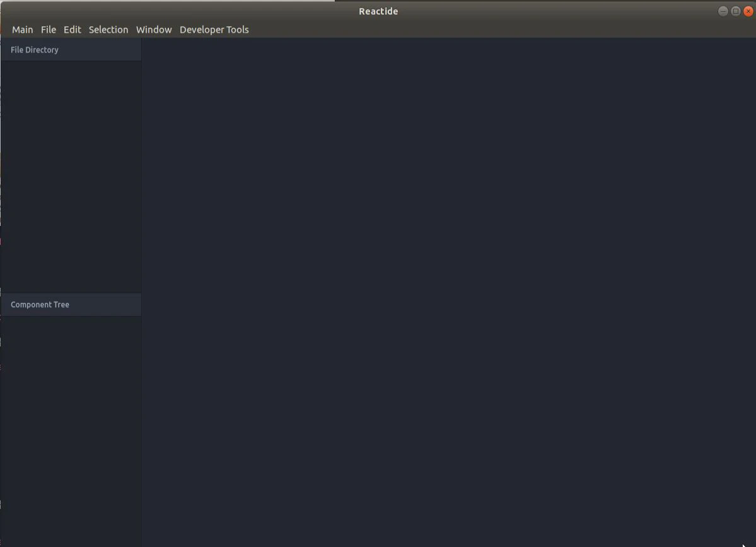Image resolution: width=756 pixels, height=547 pixels.
Task: Open the File menu
Action: pos(48,30)
